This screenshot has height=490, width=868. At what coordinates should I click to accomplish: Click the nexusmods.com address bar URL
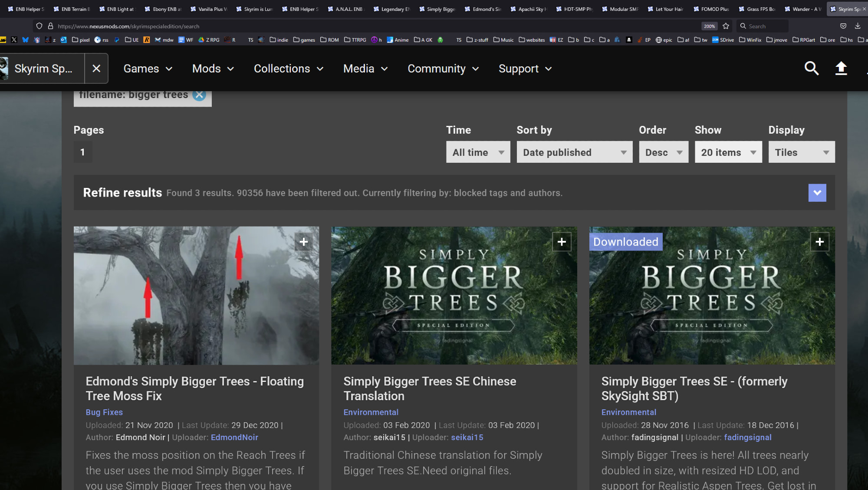click(x=129, y=26)
